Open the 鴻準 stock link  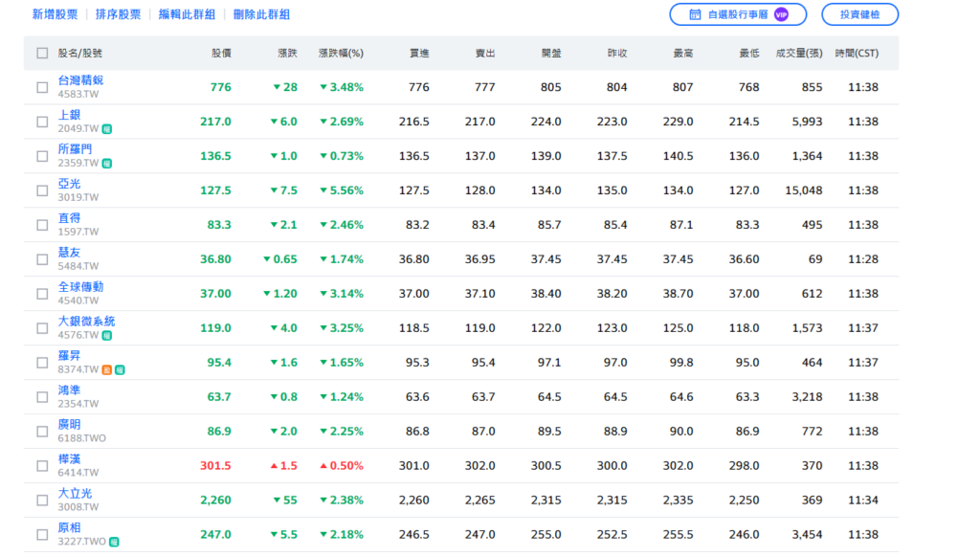point(69,390)
